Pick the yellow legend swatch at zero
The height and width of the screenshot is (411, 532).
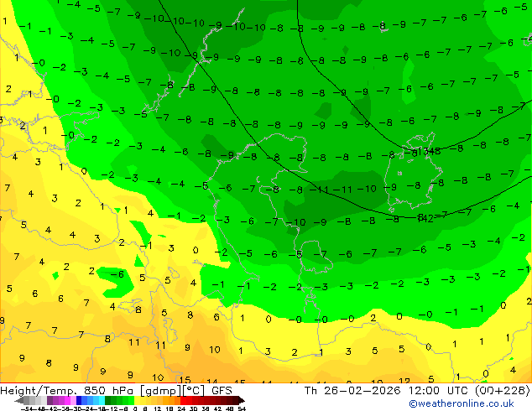pos(137,400)
